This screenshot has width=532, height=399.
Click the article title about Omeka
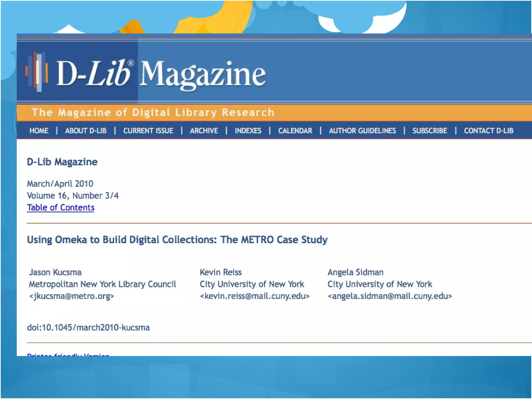[177, 240]
